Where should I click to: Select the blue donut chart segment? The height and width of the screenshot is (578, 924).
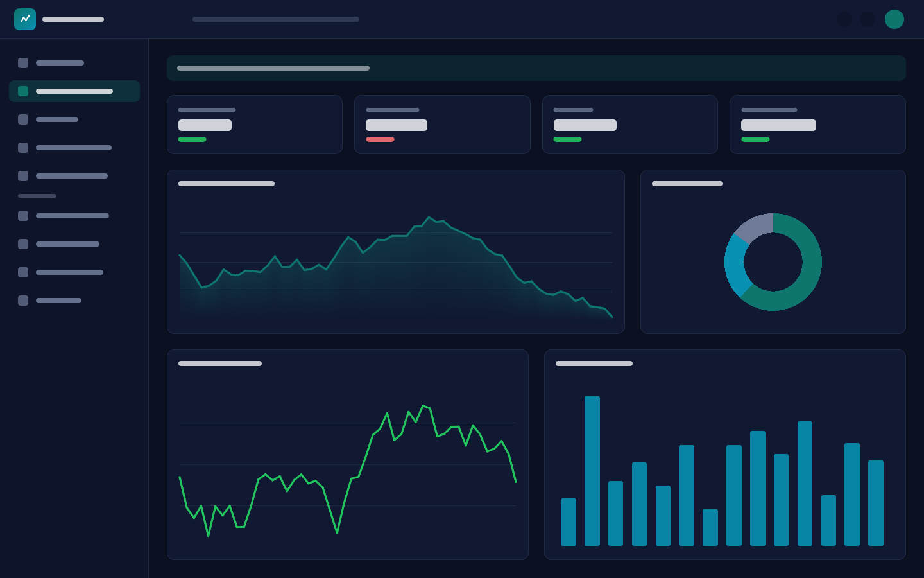[x=735, y=267]
